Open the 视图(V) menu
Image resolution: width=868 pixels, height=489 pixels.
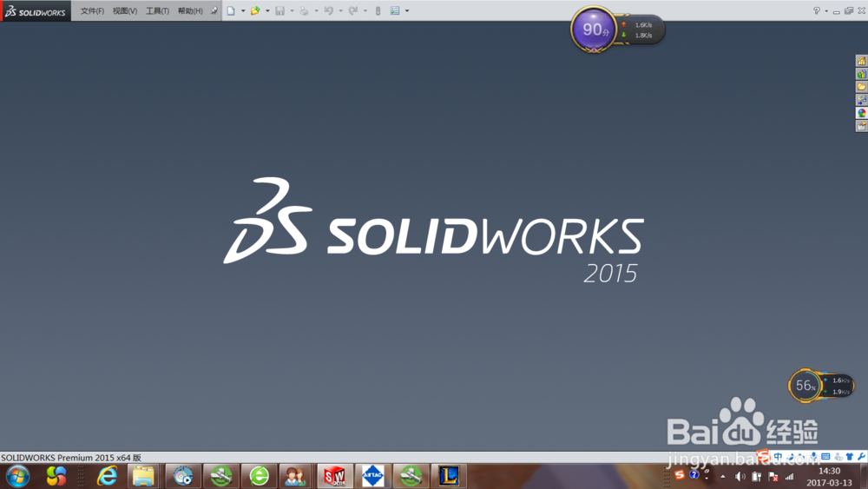point(124,11)
